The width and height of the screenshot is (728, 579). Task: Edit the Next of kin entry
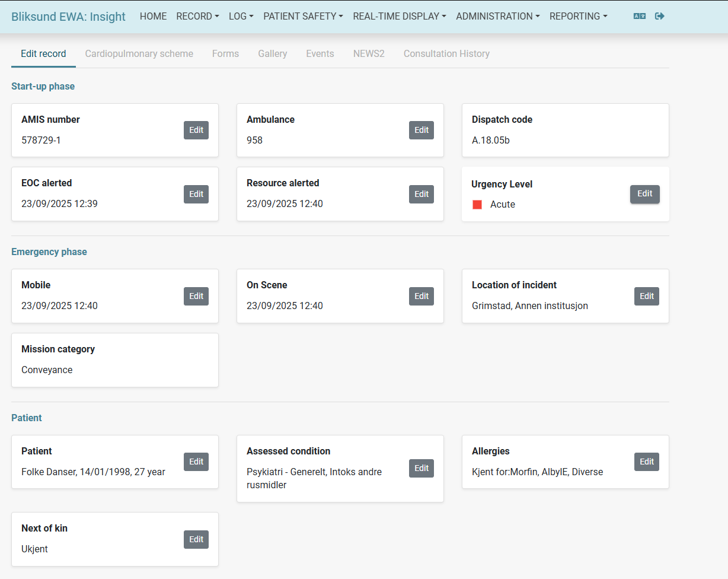tap(196, 539)
